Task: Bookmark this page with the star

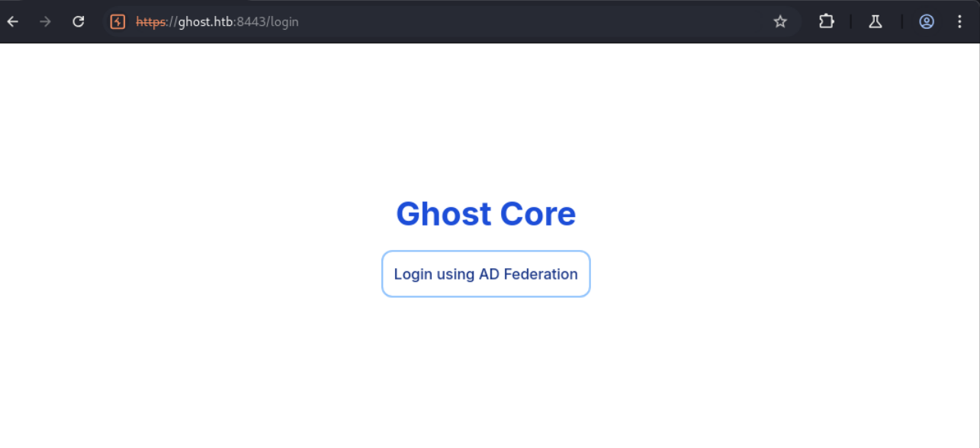Action: 779,21
